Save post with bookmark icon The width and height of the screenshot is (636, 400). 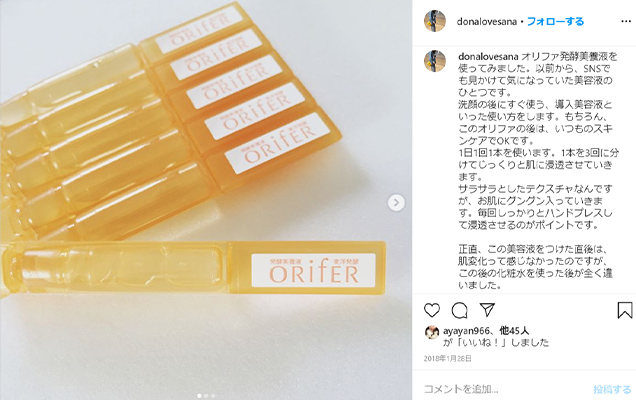(x=625, y=310)
